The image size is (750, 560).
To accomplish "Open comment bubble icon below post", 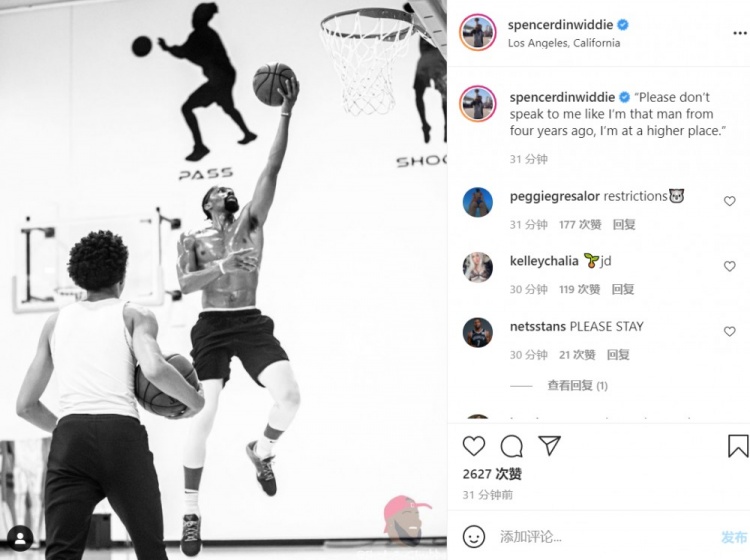I will coord(511,446).
